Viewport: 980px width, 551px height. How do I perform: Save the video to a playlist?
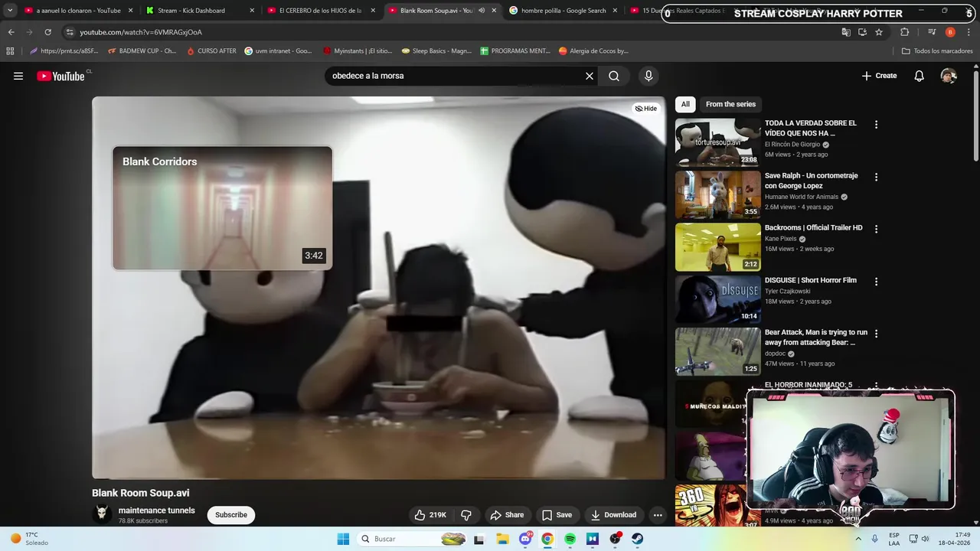[557, 515]
